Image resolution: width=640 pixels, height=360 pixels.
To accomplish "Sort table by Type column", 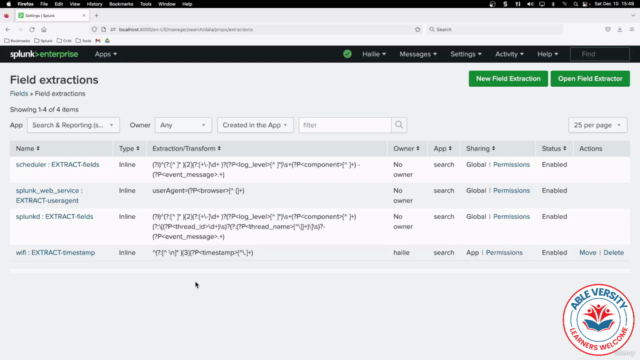I will coord(129,149).
